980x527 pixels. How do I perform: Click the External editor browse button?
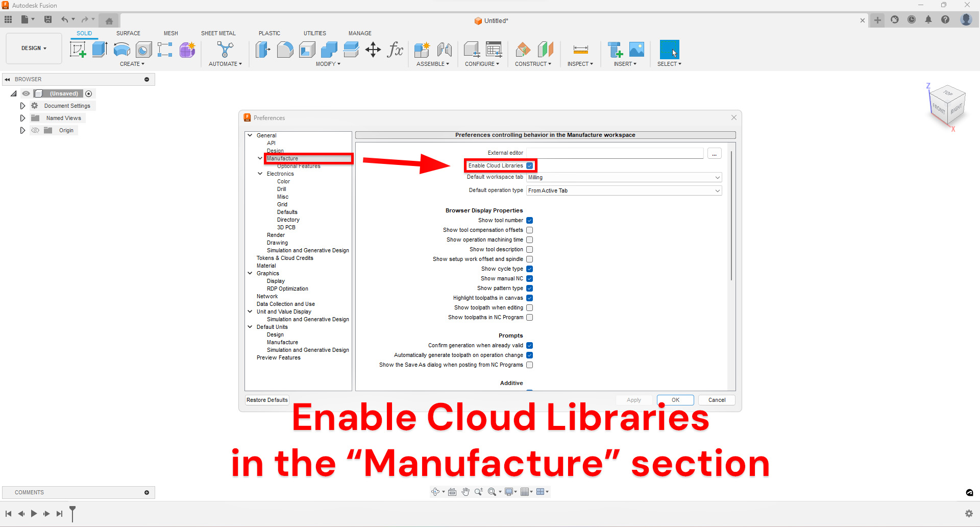click(x=714, y=153)
